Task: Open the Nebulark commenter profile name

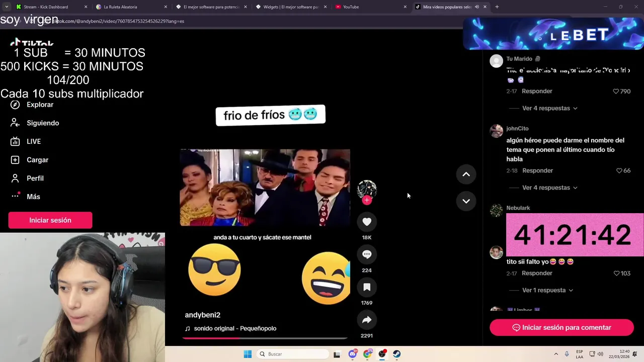Action: point(518,208)
